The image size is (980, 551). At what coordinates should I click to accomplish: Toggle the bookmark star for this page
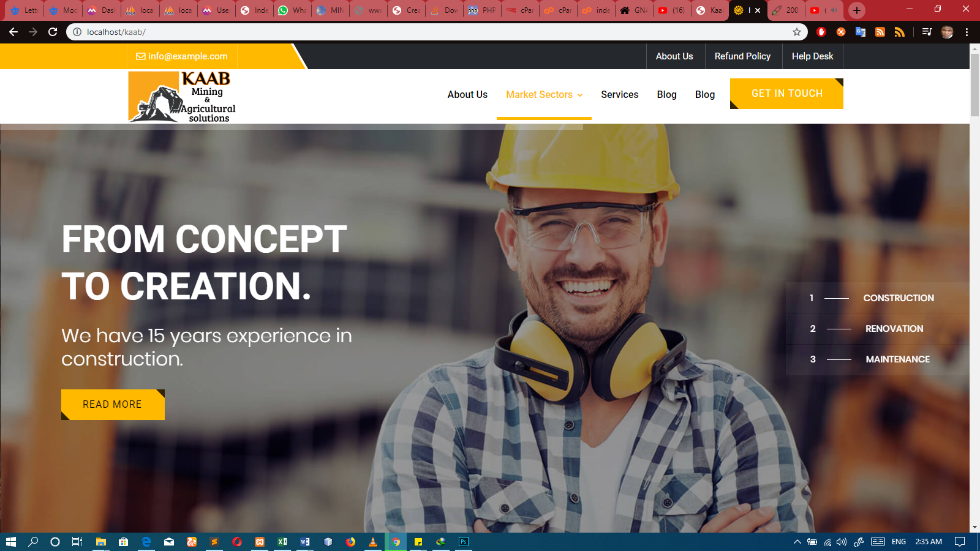(796, 32)
